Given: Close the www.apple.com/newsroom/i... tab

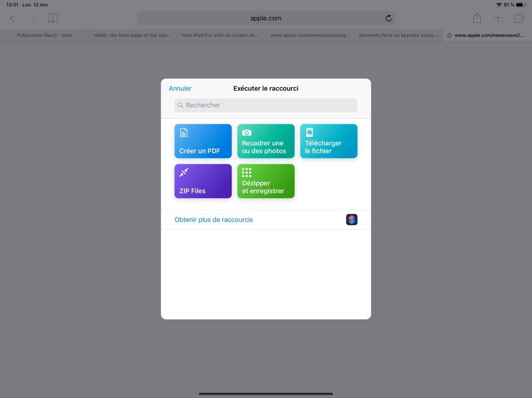Looking at the screenshot, I should coord(449,35).
